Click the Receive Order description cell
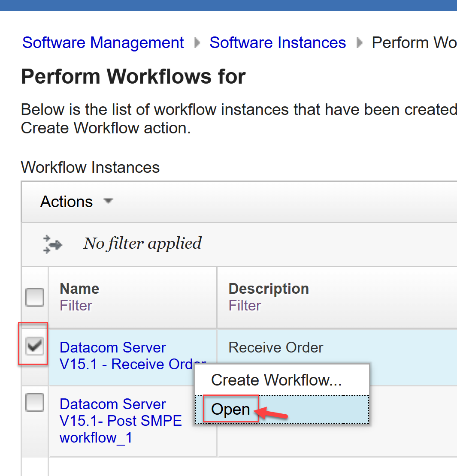Image resolution: width=457 pixels, height=476 pixels. pos(276,347)
